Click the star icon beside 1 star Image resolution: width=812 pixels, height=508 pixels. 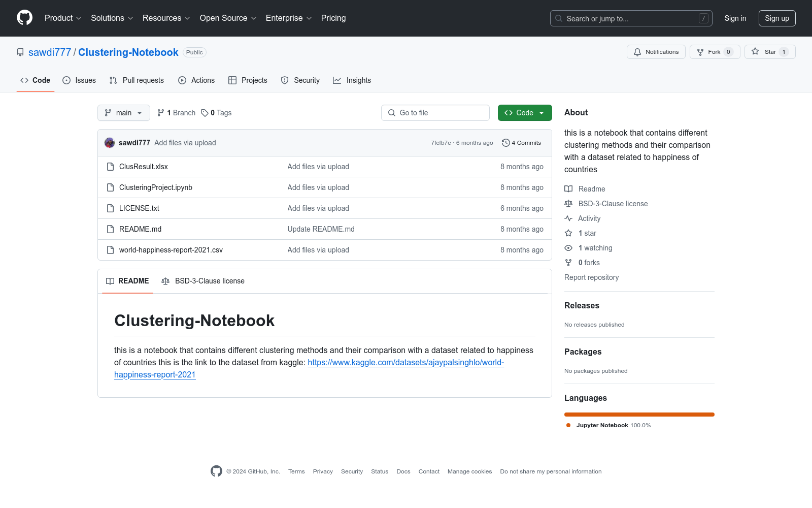coord(568,233)
